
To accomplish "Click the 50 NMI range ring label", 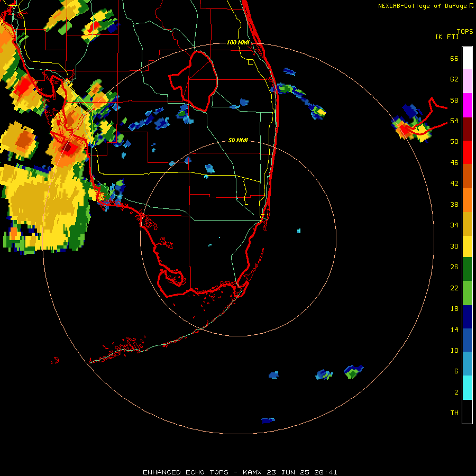I will 238,140.
